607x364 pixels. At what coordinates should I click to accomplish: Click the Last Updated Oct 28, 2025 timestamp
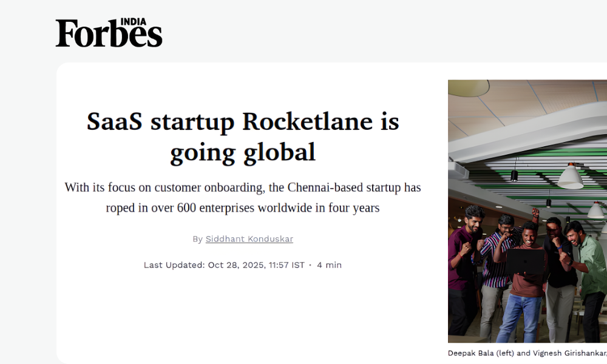[224, 265]
